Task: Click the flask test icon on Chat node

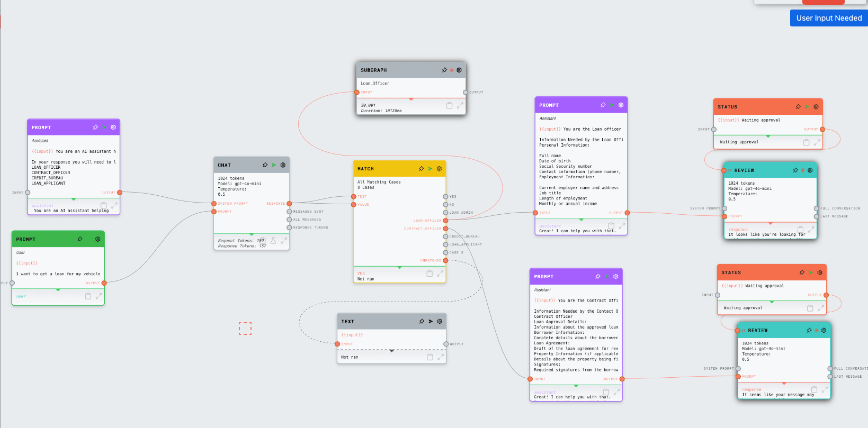Action: coord(273,241)
